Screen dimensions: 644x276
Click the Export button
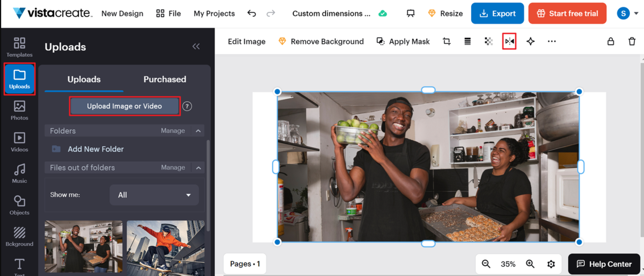pyautogui.click(x=497, y=13)
